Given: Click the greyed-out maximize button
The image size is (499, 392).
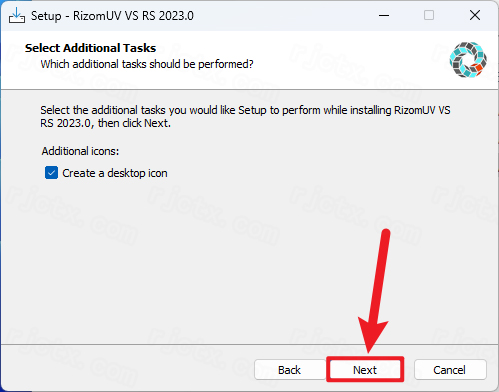Looking at the screenshot, I should point(429,15).
